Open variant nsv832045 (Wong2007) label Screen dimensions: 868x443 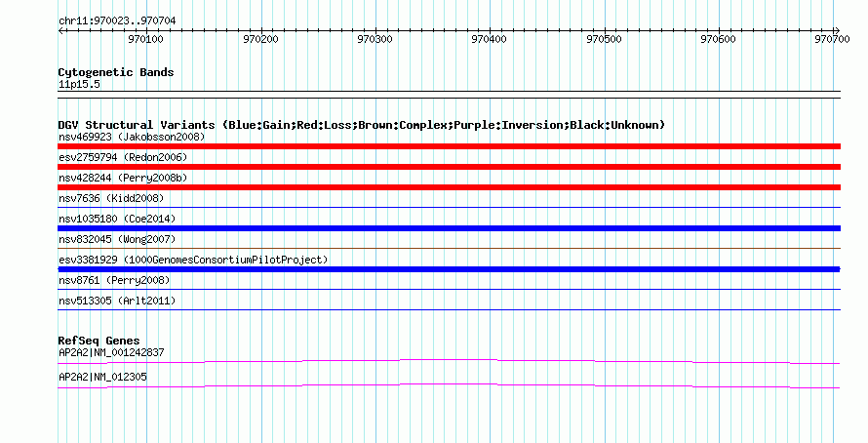tap(117, 239)
